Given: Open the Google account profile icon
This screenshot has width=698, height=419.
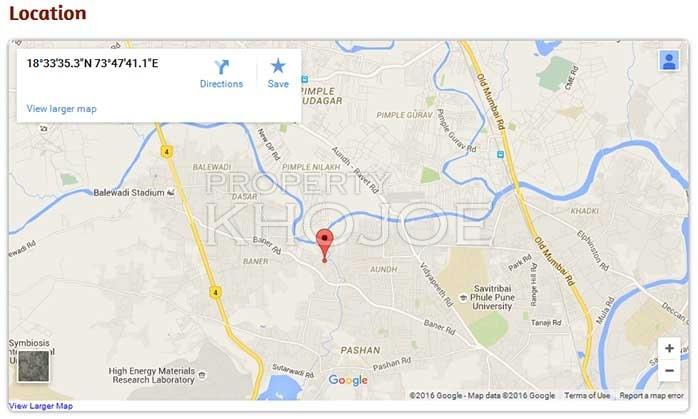Looking at the screenshot, I should click(x=669, y=61).
